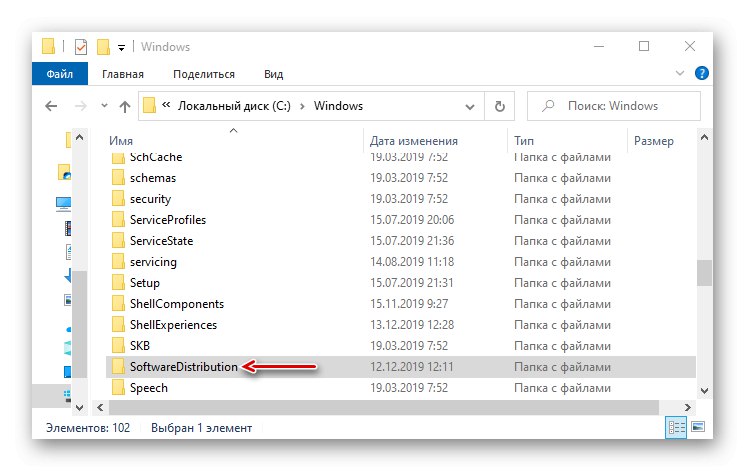
Task: Select the servicing folder
Action: 401,262
